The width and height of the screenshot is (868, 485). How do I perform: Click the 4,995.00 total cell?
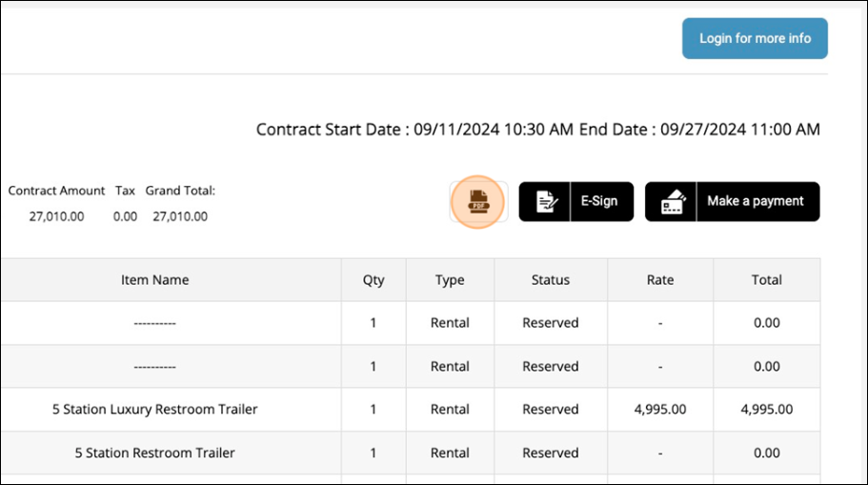766,410
